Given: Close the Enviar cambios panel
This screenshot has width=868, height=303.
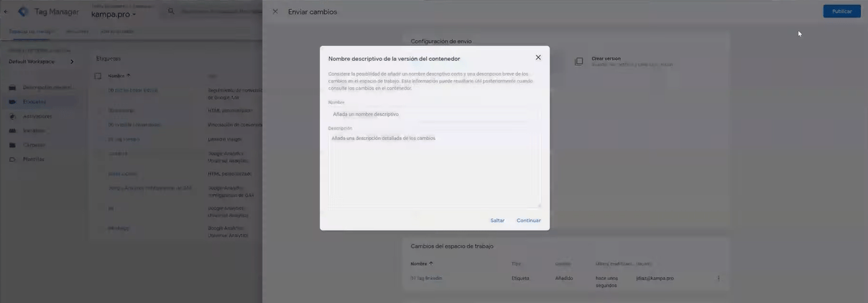Looking at the screenshot, I should 275,11.
